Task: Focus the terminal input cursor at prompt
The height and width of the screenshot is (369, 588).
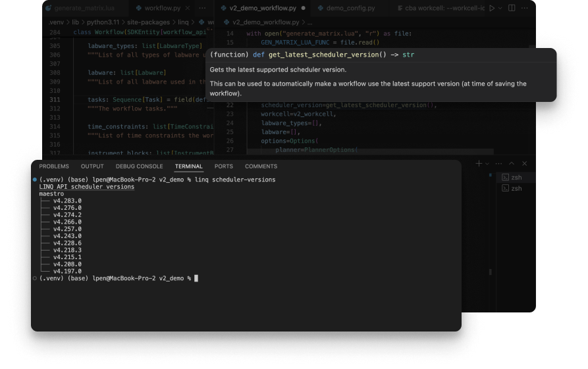Action: pos(196,278)
